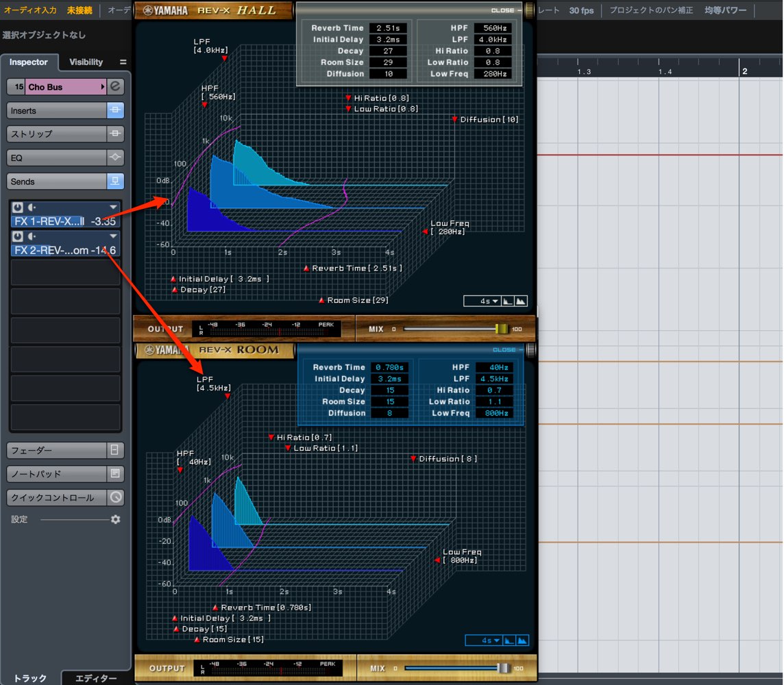
Task: Click HALL graph LPF red handle
Action: tap(225, 58)
